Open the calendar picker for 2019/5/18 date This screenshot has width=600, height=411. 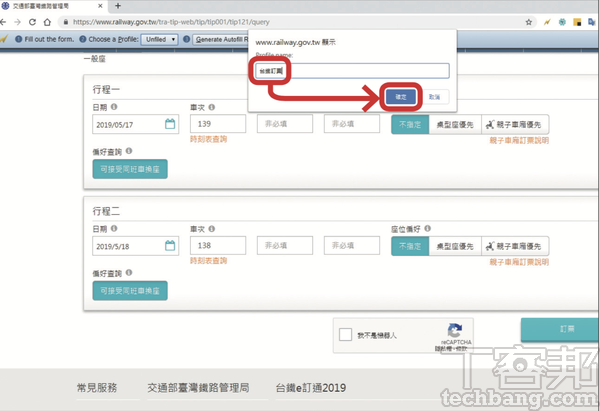tap(170, 245)
